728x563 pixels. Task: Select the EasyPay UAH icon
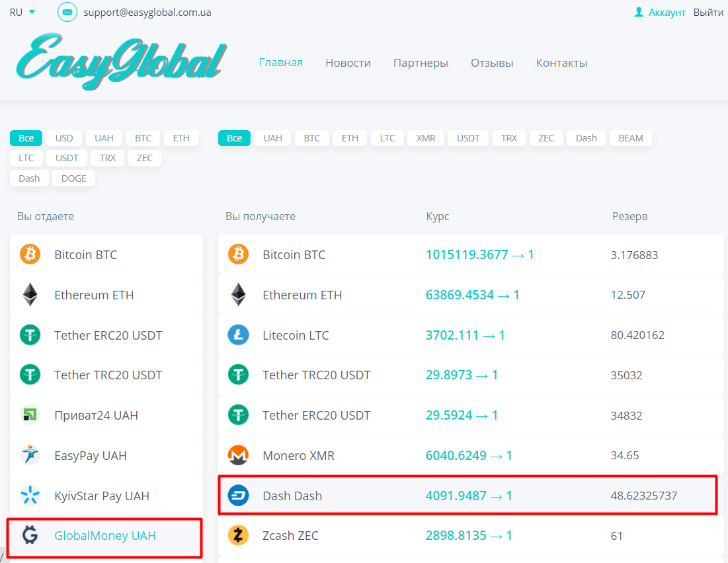click(30, 455)
